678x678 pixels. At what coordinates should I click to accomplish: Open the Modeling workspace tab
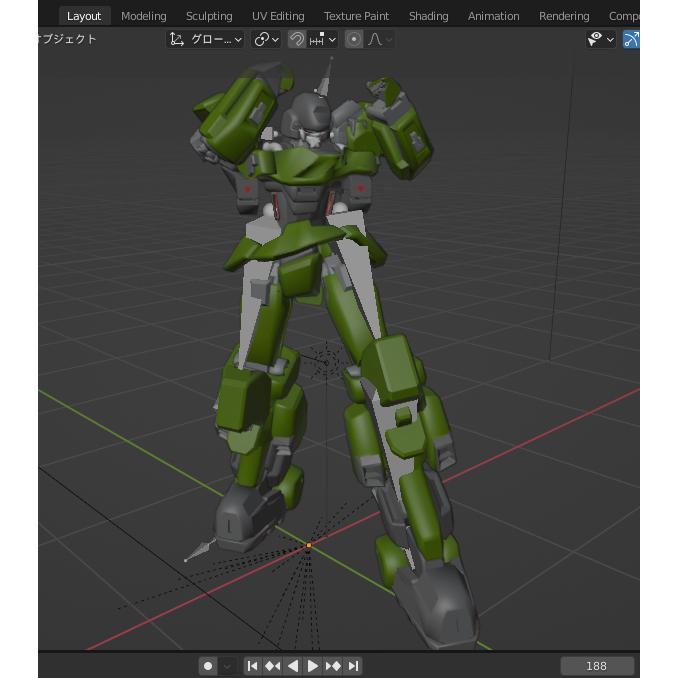[x=144, y=16]
